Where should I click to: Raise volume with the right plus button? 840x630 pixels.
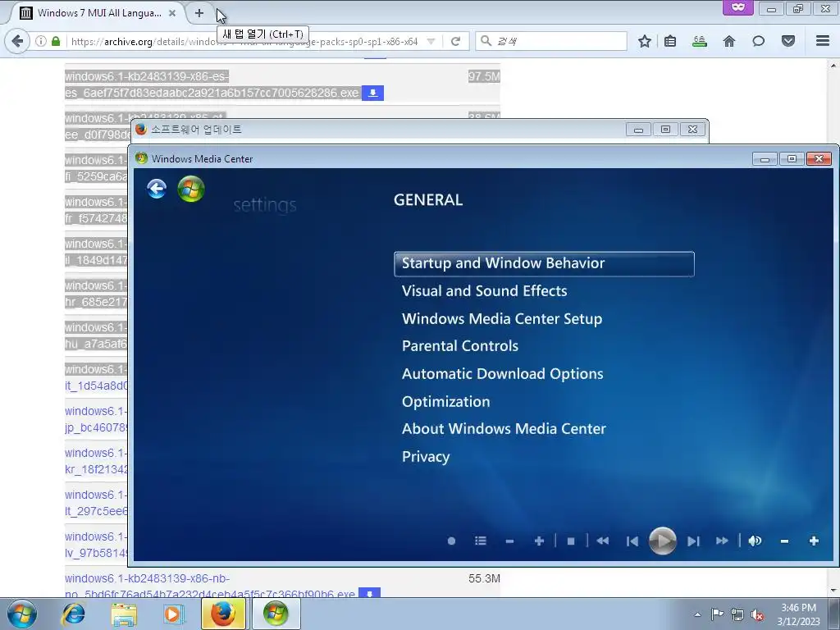[814, 541]
